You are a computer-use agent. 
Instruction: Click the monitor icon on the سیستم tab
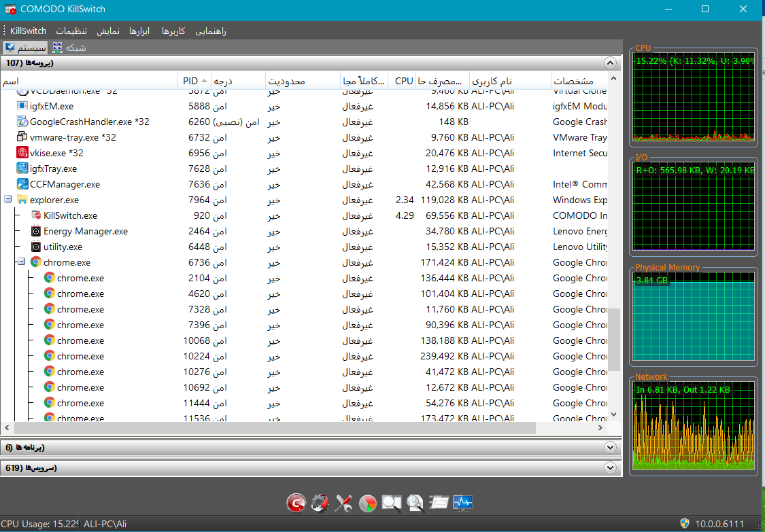pyautogui.click(x=10, y=48)
